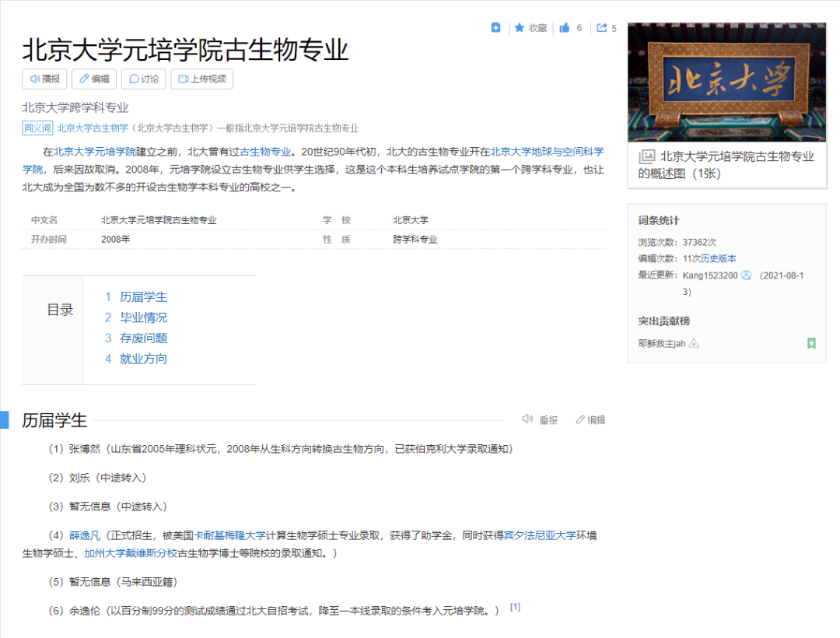
Task: Select the 2008年 founding time value
Action: coord(116,240)
